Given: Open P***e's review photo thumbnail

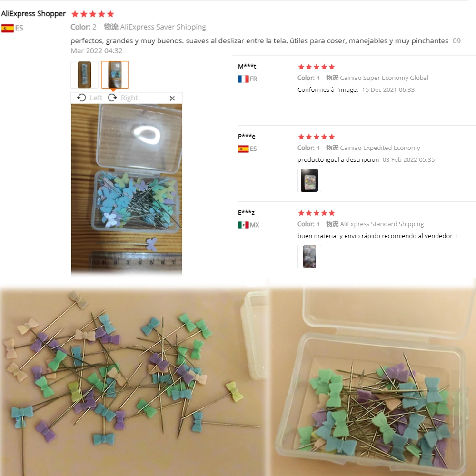Looking at the screenshot, I should coord(309,180).
